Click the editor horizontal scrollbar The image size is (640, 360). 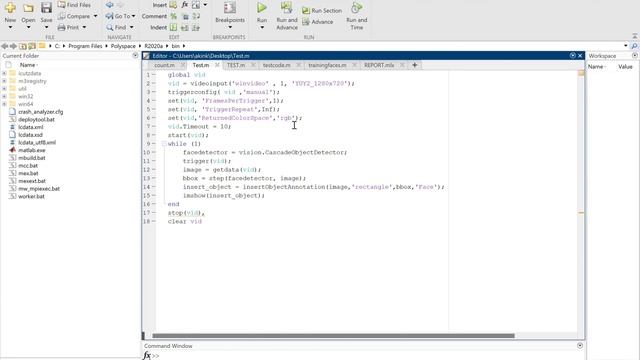(x=333, y=336)
